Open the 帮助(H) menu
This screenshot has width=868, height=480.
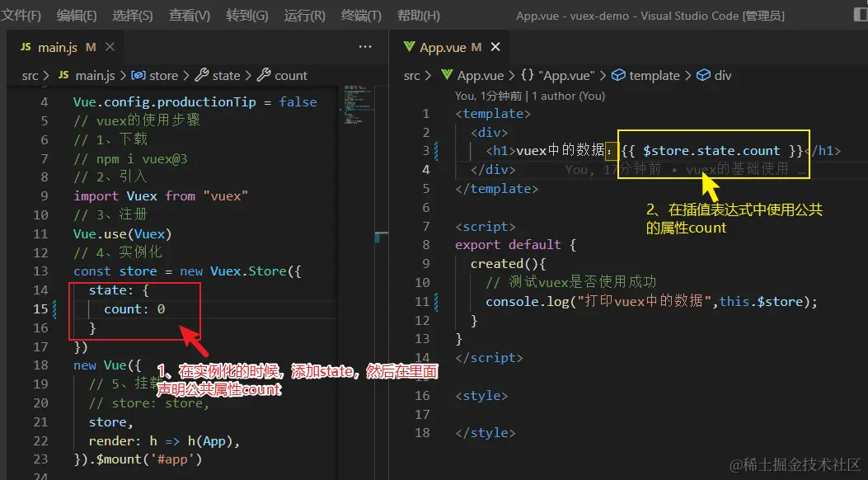click(419, 16)
